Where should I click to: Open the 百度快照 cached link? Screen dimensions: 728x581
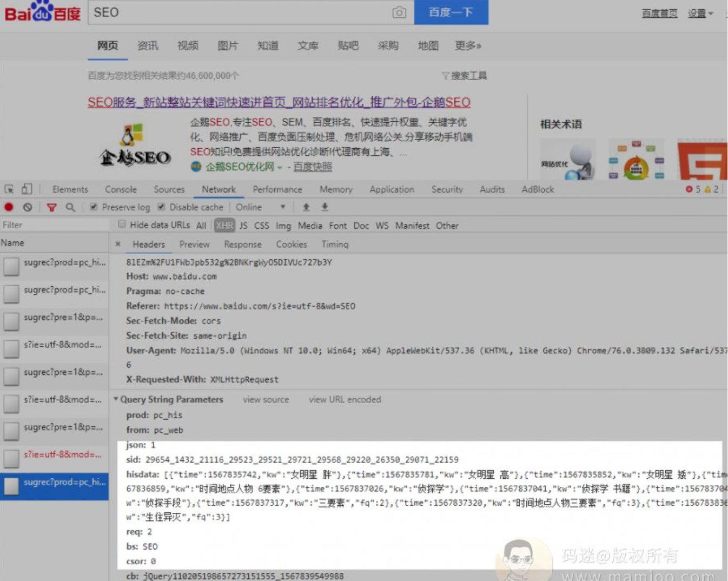pyautogui.click(x=313, y=167)
